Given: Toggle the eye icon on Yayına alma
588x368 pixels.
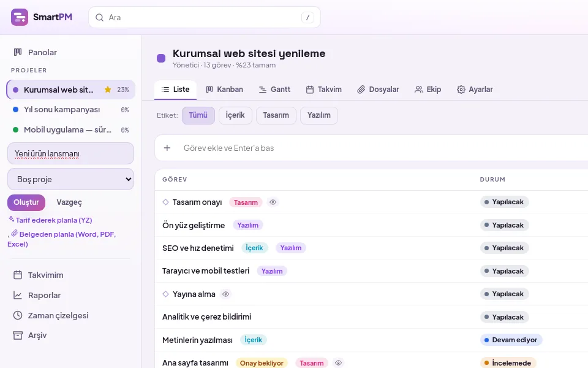Looking at the screenshot, I should point(226,294).
